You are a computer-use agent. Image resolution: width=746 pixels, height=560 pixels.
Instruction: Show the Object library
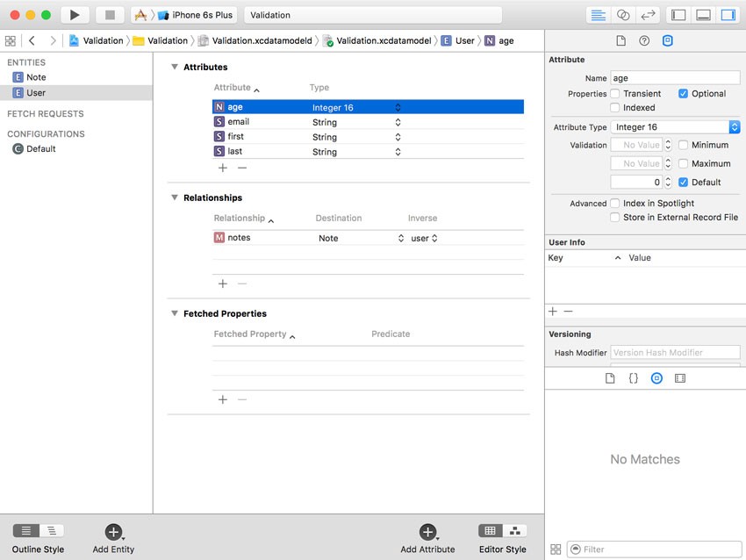click(656, 378)
